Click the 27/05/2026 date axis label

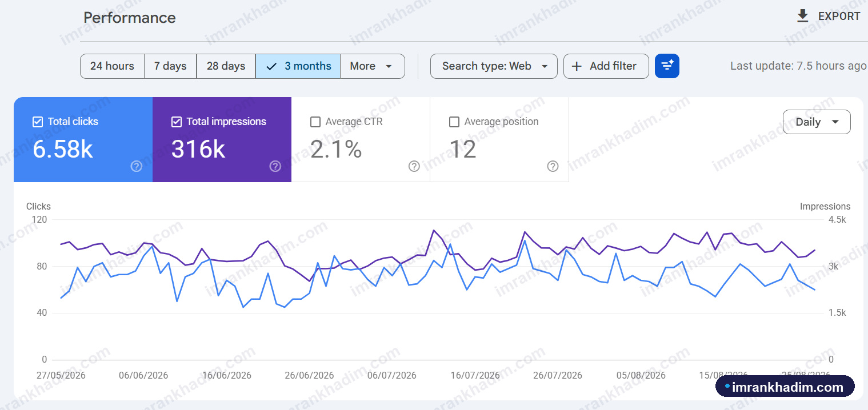61,375
